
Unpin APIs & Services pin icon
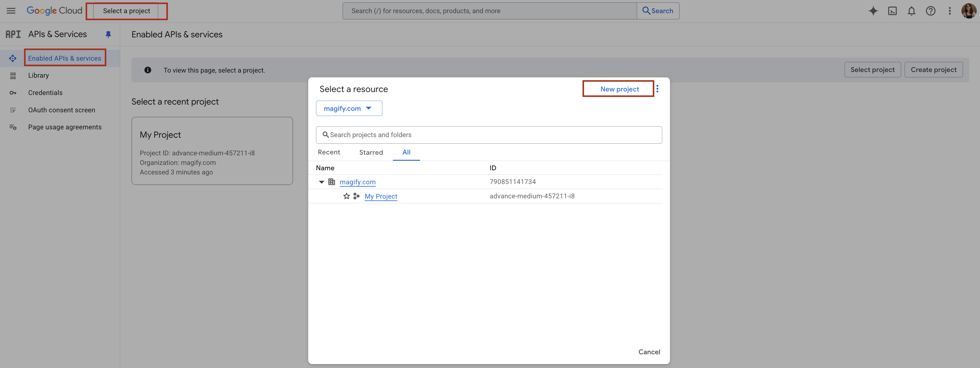click(x=108, y=35)
